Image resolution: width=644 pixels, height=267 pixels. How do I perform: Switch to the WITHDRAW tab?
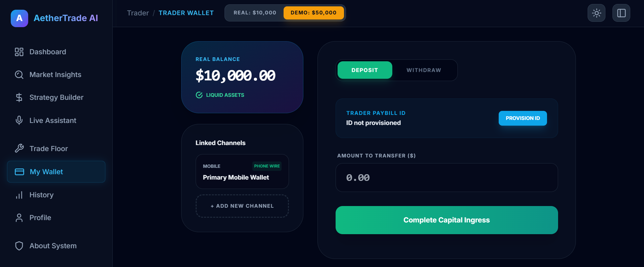click(x=424, y=70)
